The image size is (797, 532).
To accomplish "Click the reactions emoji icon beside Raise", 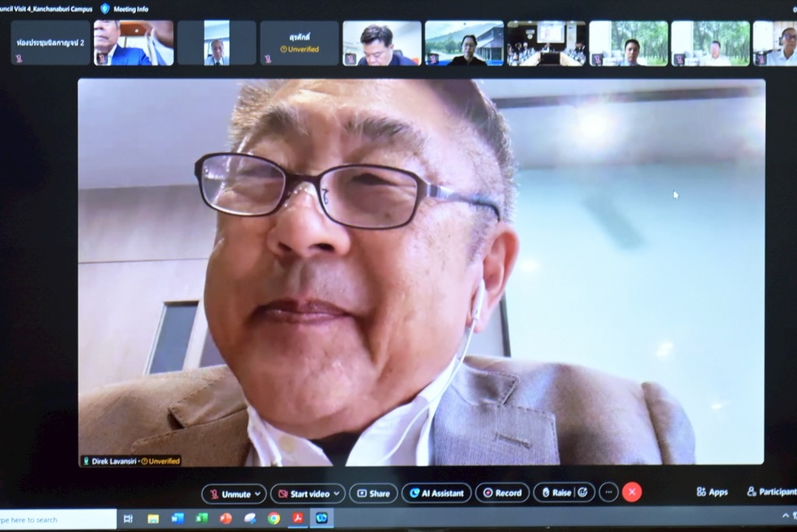I will (x=582, y=493).
